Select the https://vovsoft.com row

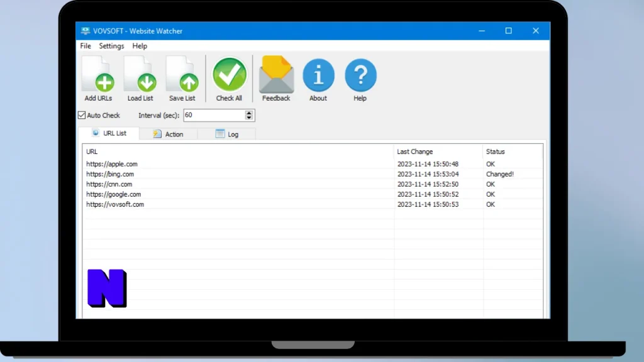312,204
